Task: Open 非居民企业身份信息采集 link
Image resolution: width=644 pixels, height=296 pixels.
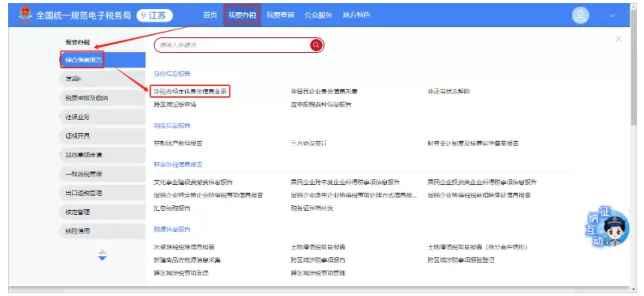Action: 324,91
